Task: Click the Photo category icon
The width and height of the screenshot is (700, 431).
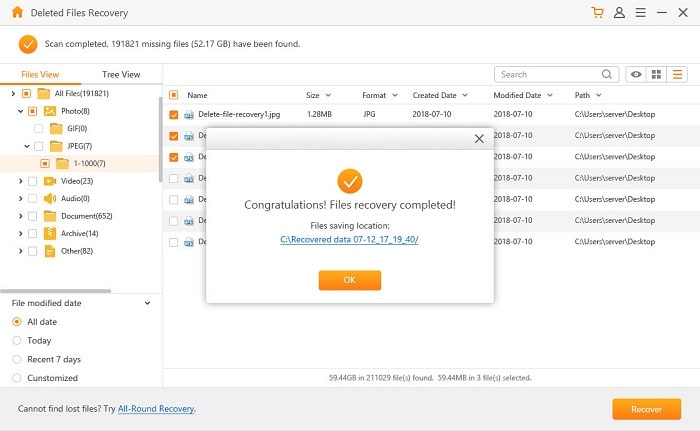Action: pyautogui.click(x=50, y=111)
